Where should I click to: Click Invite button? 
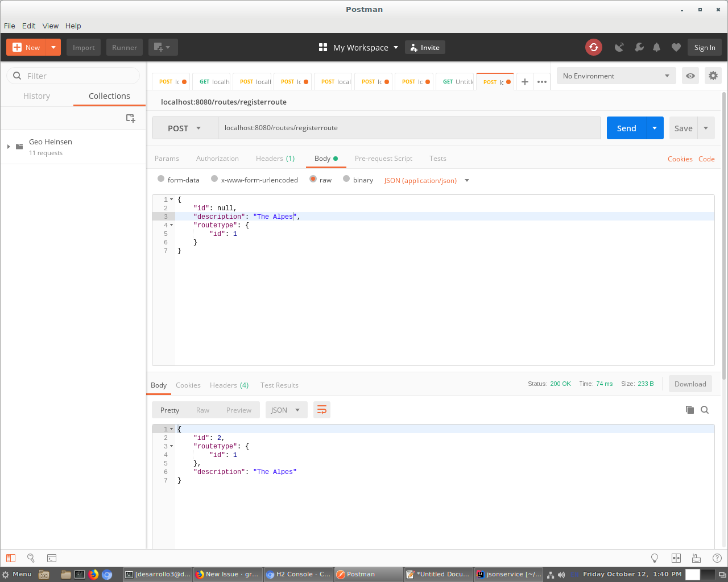pyautogui.click(x=425, y=47)
